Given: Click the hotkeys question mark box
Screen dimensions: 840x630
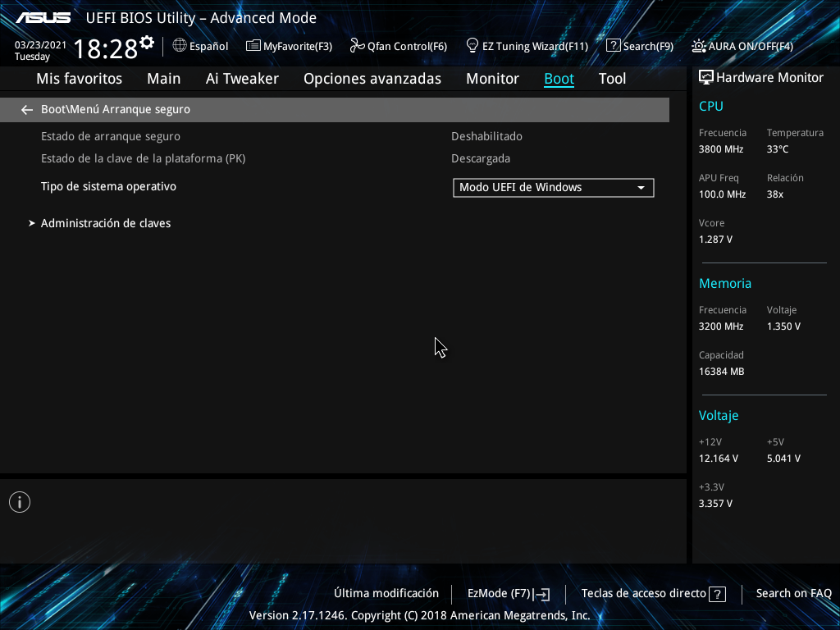Looking at the screenshot, I should point(717,594).
